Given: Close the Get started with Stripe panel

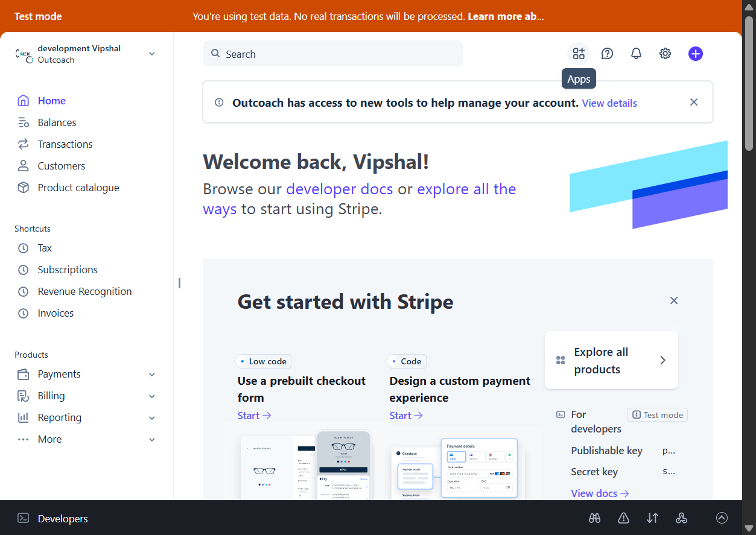Looking at the screenshot, I should (674, 300).
